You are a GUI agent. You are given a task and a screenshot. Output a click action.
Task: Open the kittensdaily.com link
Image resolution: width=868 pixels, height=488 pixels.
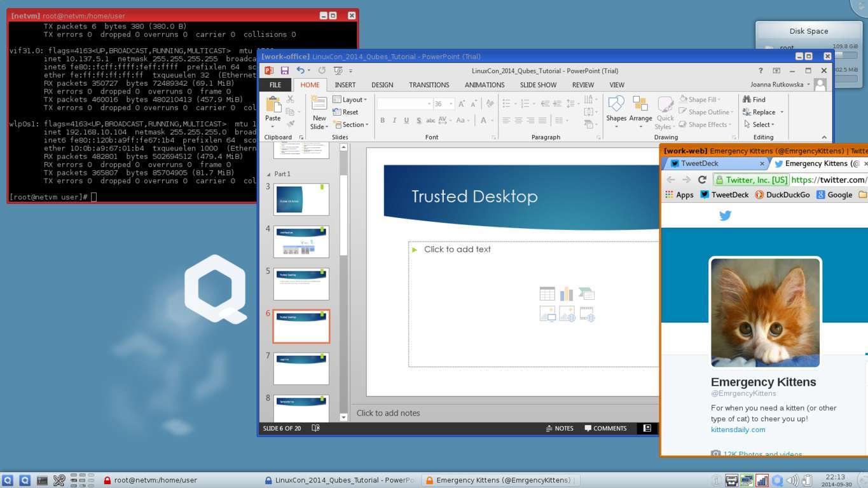point(738,430)
